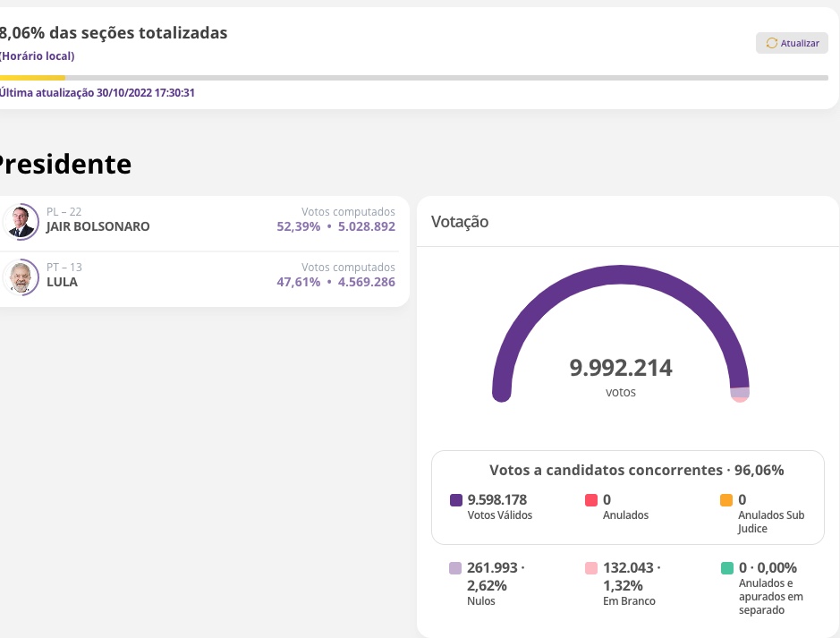Click the orange Anulados Sub Judice swatch
Viewport: 840px width, 638px height.
726,500
